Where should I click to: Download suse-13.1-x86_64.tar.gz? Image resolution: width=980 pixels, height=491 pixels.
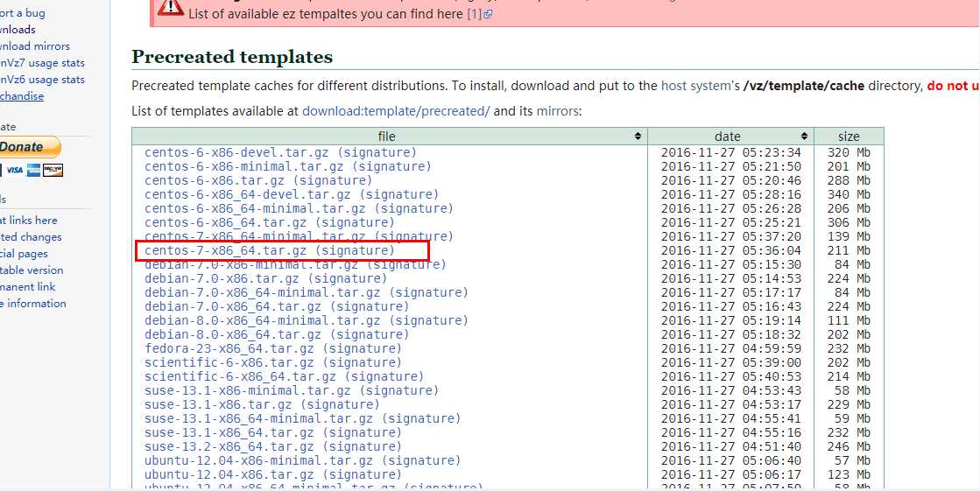point(229,432)
